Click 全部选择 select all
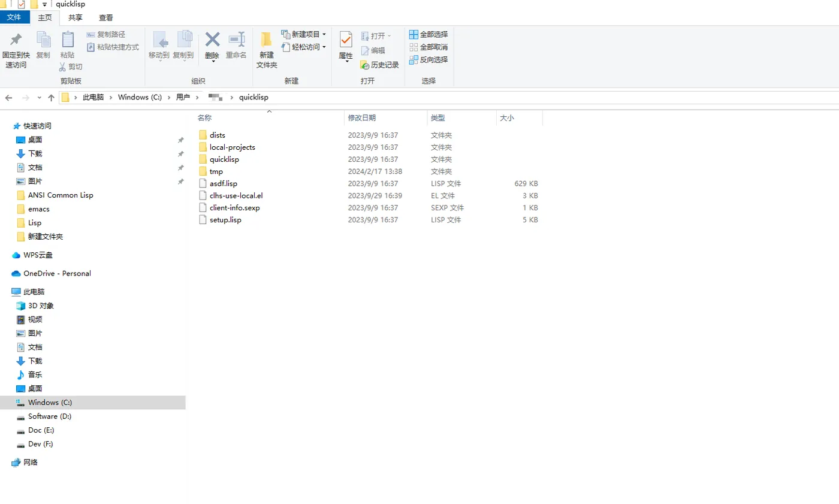 (428, 34)
